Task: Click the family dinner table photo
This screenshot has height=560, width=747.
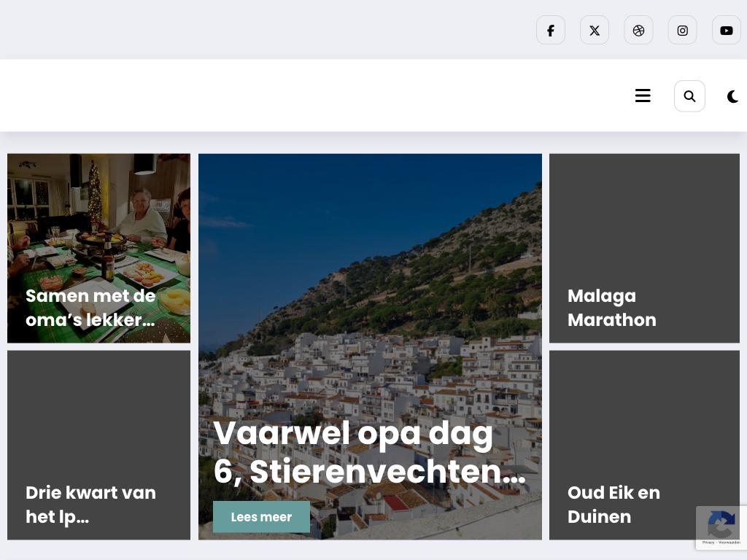Action: click(x=98, y=219)
